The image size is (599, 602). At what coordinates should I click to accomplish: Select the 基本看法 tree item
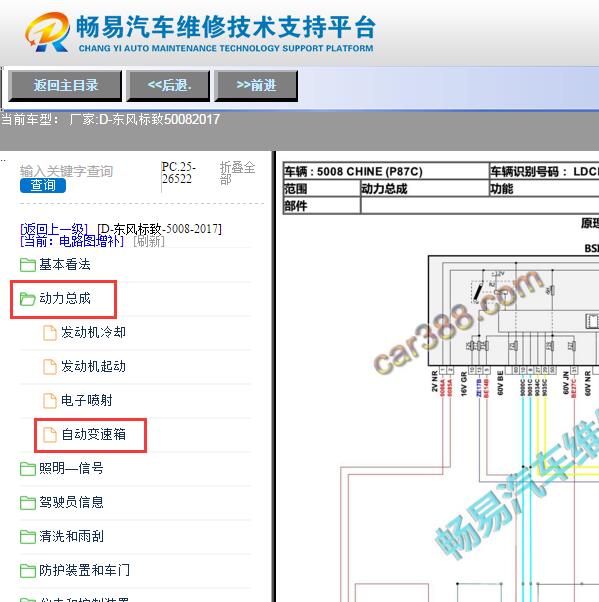pyautogui.click(x=65, y=265)
